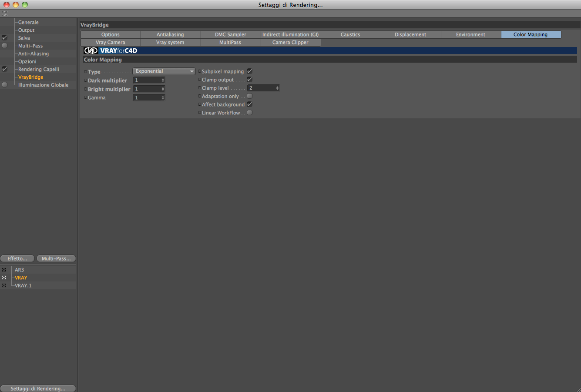Switch to the Environment tab
The width and height of the screenshot is (581, 392).
[470, 34]
